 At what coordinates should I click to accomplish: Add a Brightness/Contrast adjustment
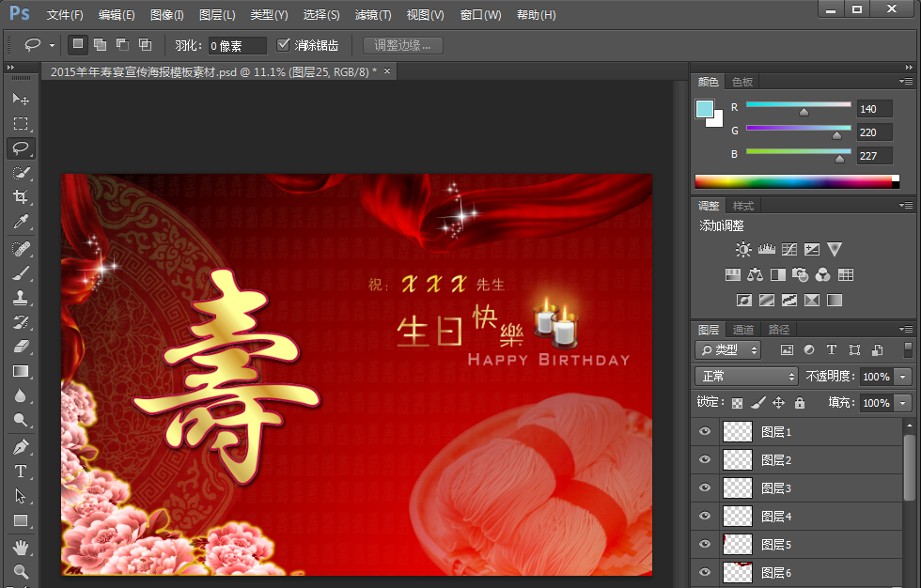[x=743, y=250]
